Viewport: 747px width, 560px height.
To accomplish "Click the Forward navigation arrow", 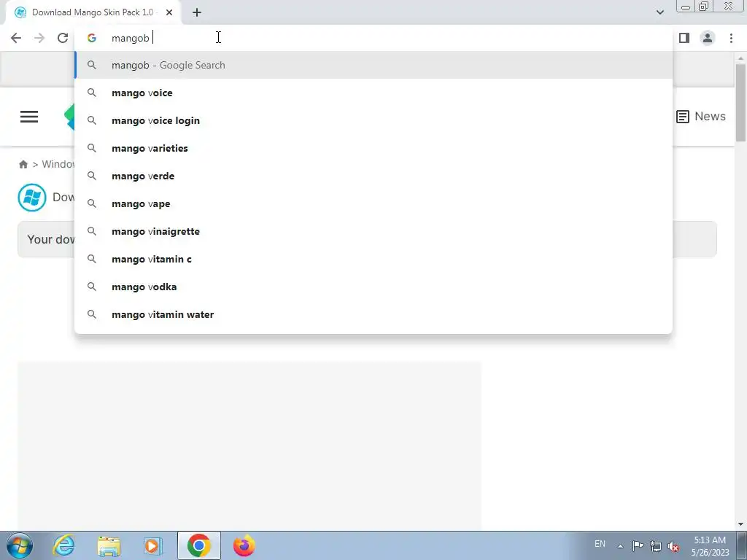I will click(39, 38).
